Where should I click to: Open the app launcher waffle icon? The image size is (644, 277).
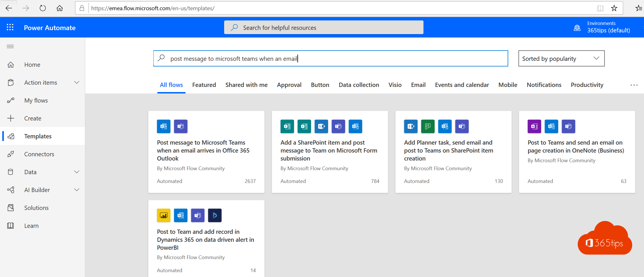(10, 27)
